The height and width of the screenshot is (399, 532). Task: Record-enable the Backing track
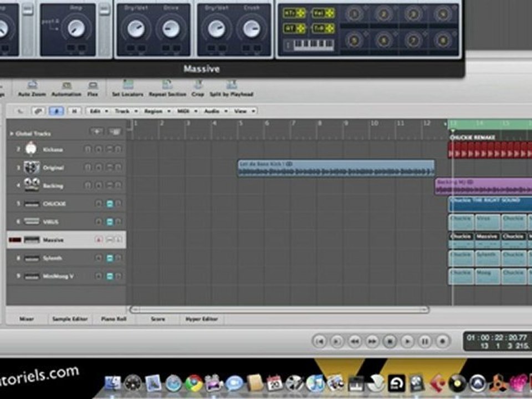pos(99,185)
